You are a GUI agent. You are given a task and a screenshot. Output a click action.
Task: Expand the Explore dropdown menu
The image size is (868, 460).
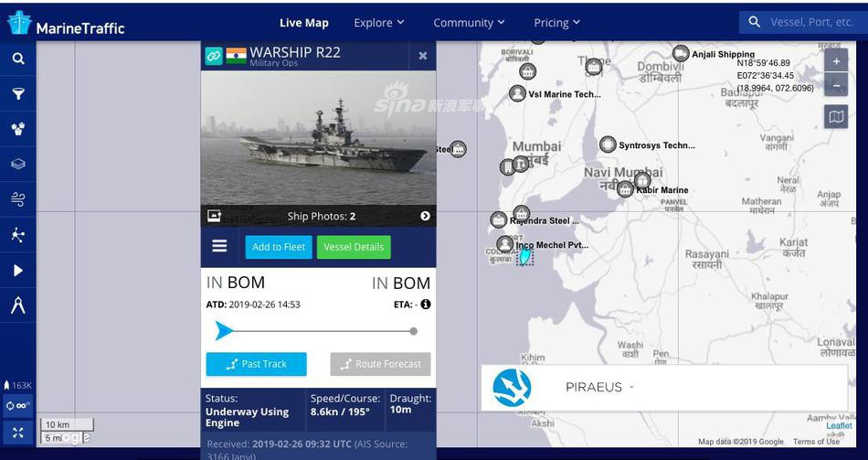click(379, 23)
